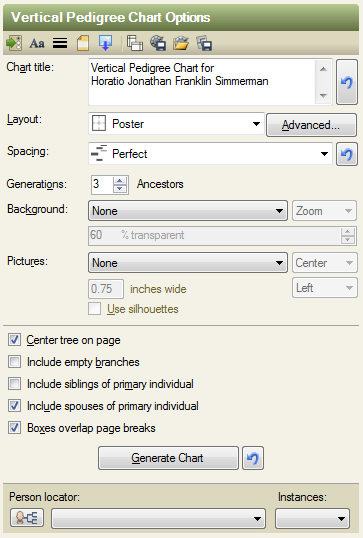Viewport: 363px width, 538px height.
Task: Click the Generate Chart button
Action: (x=168, y=458)
